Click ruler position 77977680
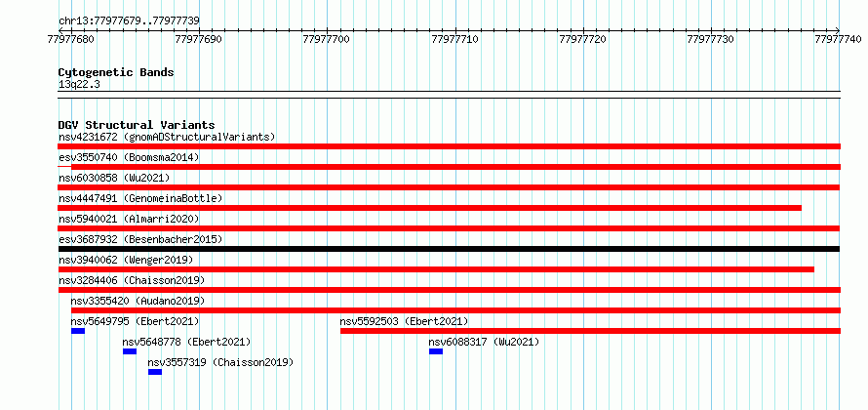Image resolution: width=868 pixels, height=410 pixels. [x=71, y=39]
